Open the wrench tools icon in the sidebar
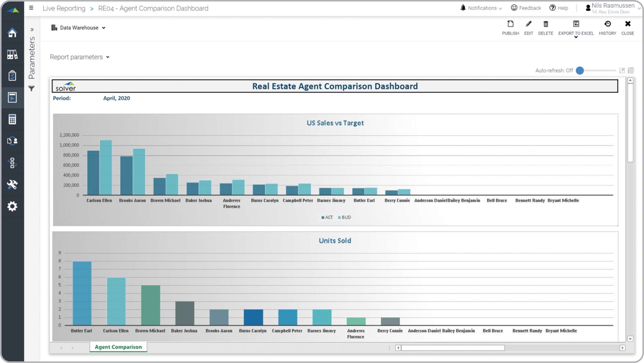The width and height of the screenshot is (644, 363). pos(12,185)
